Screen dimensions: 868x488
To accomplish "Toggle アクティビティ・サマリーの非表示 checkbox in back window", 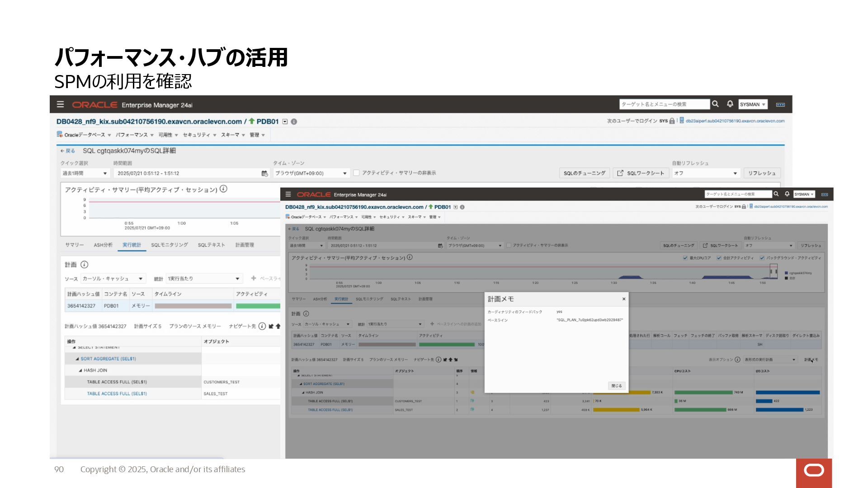I will point(356,173).
